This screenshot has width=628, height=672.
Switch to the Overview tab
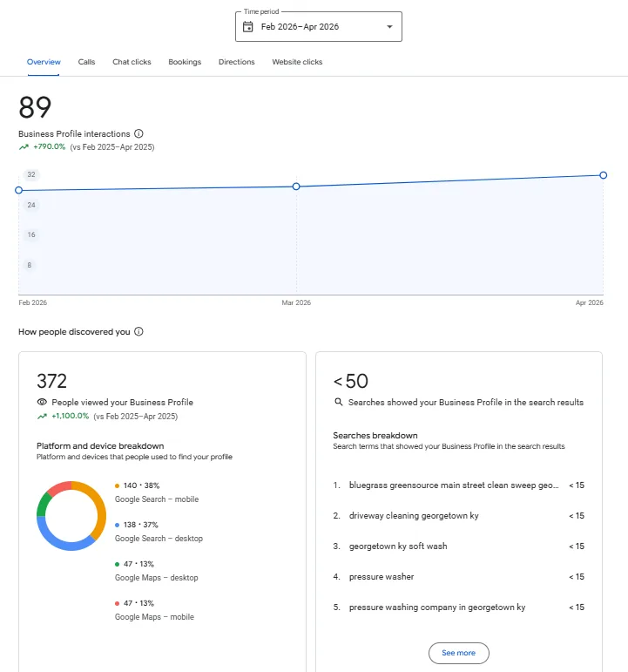point(44,62)
